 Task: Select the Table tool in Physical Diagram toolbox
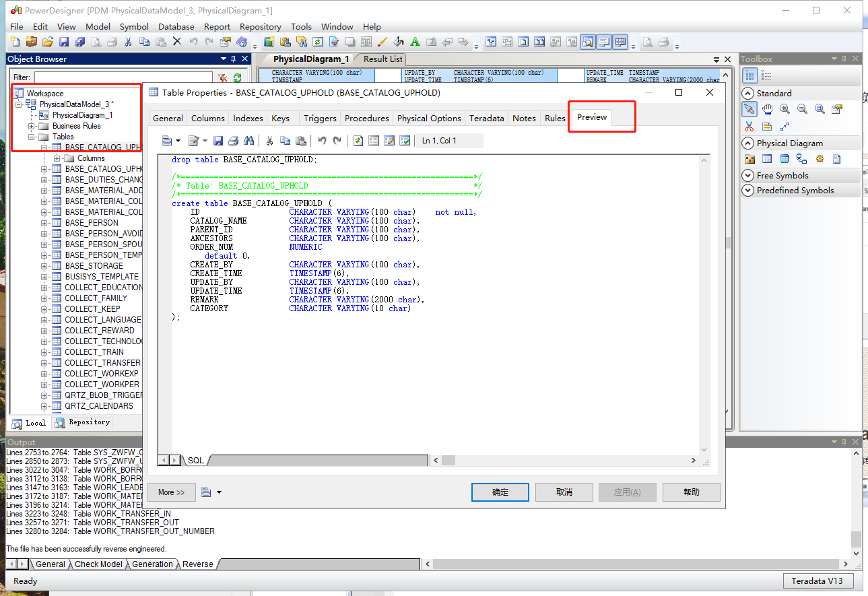click(x=766, y=158)
